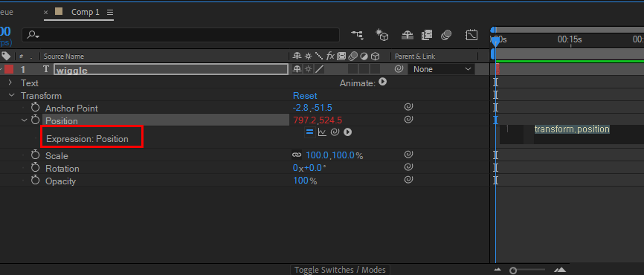
Task: Toggle hide shy layers button
Action: click(x=407, y=35)
